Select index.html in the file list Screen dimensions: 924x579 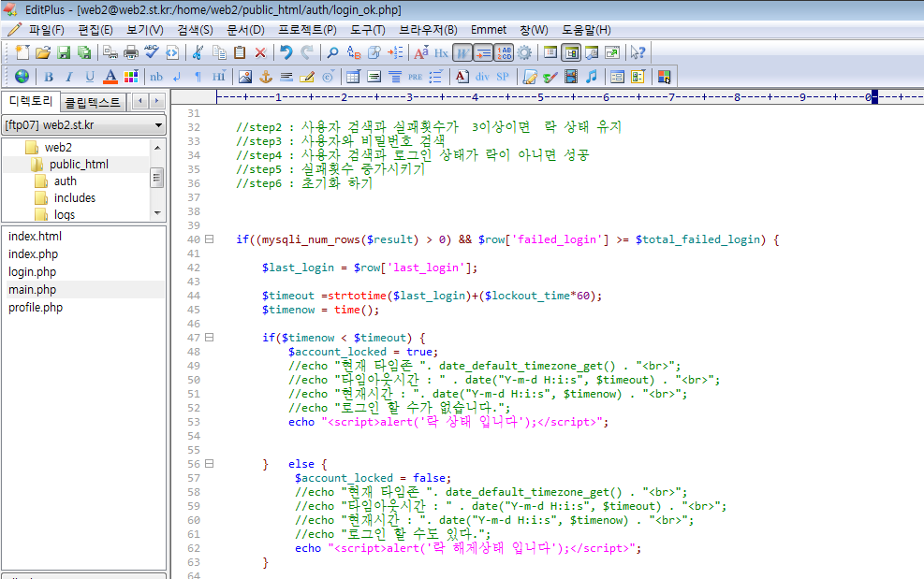[35, 237]
